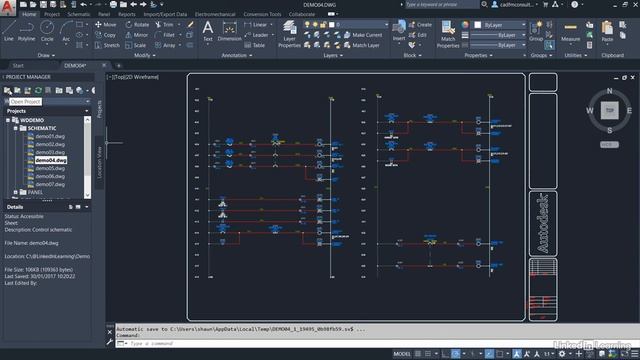The height and width of the screenshot is (360, 640).
Task: Toggle annotation visibility icon in status bar
Action: 517,354
